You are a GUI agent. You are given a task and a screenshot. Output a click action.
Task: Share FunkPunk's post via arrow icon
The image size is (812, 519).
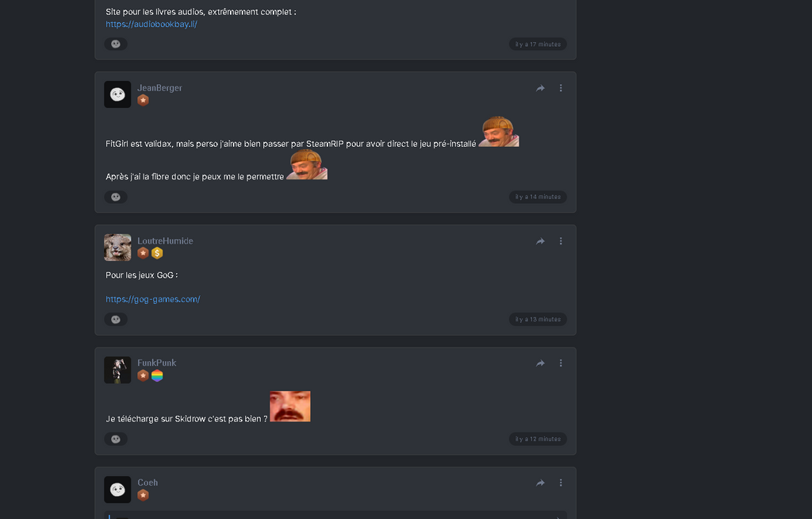(x=540, y=363)
